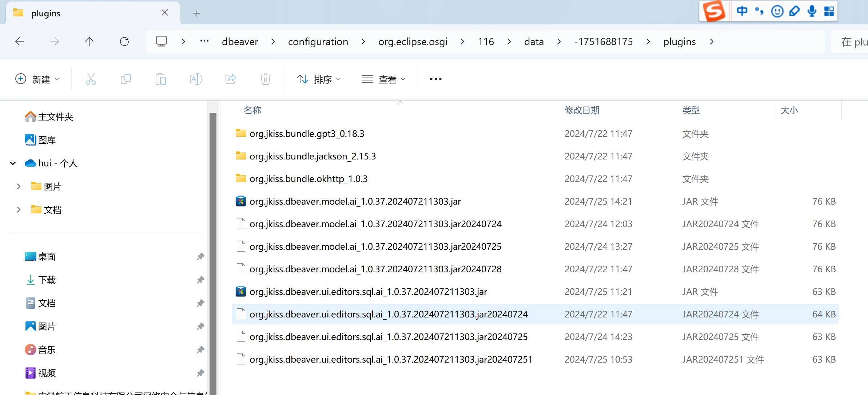Open Sogou handwriting input tool
The width and height of the screenshot is (868, 395).
click(x=795, y=11)
